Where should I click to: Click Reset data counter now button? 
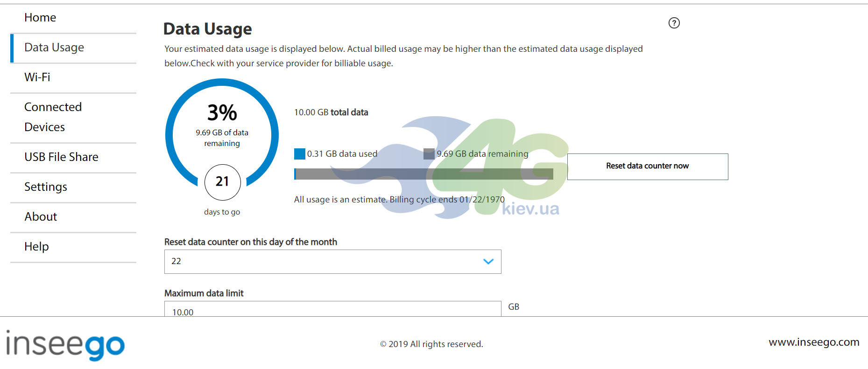click(648, 167)
